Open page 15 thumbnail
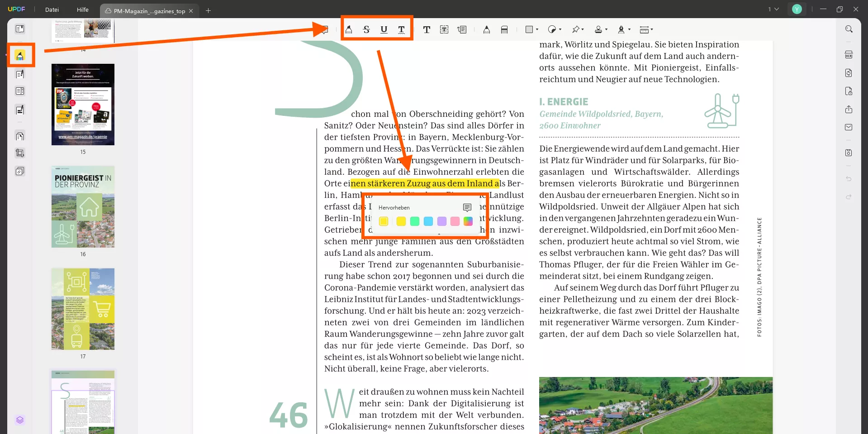Image resolution: width=868 pixels, height=434 pixels. tap(83, 105)
